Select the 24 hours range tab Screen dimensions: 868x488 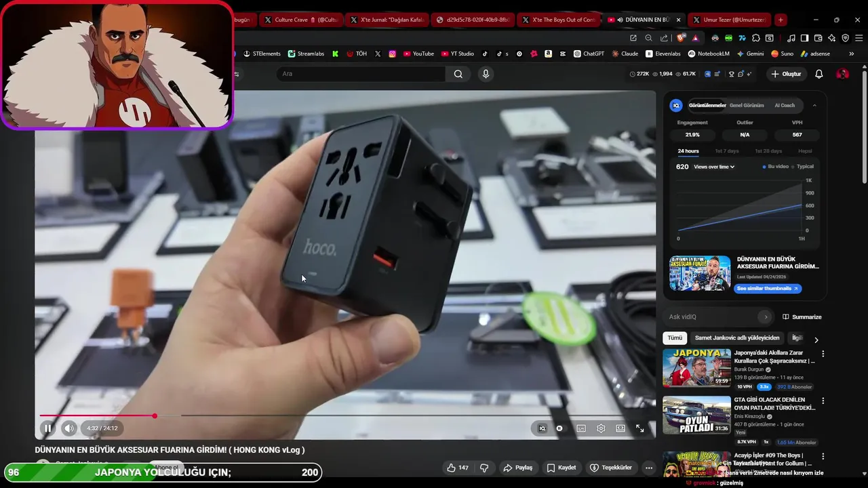click(x=688, y=151)
